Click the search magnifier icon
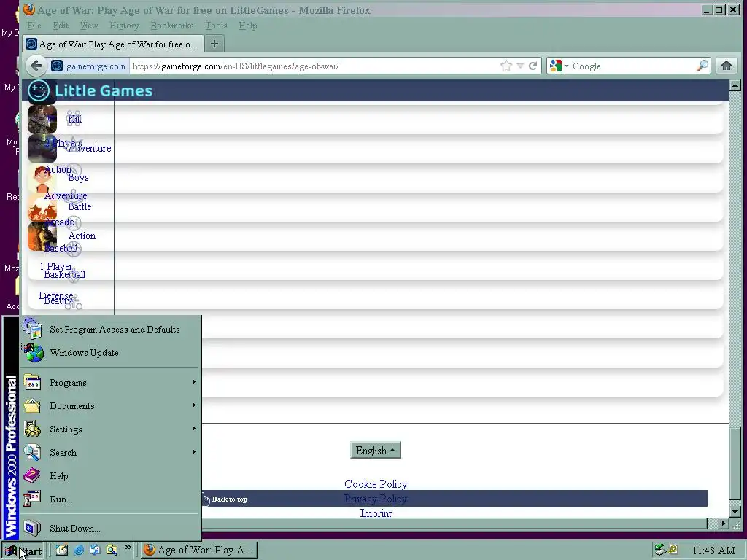 click(x=703, y=66)
